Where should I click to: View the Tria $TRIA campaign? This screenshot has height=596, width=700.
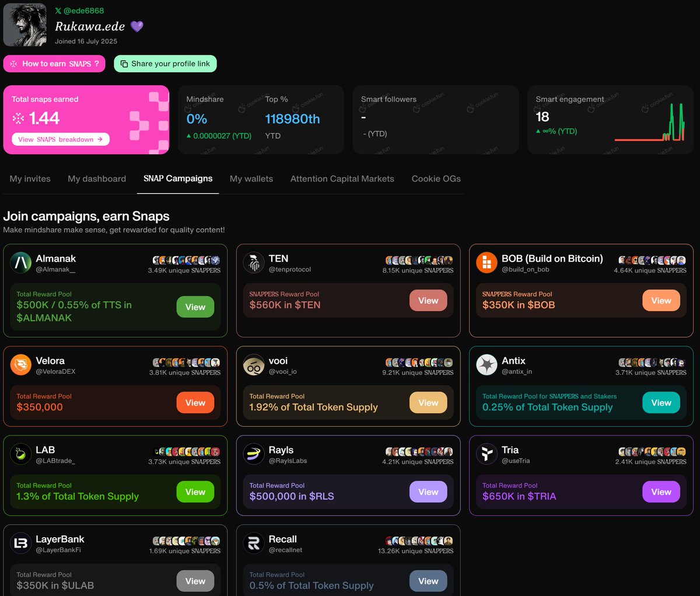661,492
